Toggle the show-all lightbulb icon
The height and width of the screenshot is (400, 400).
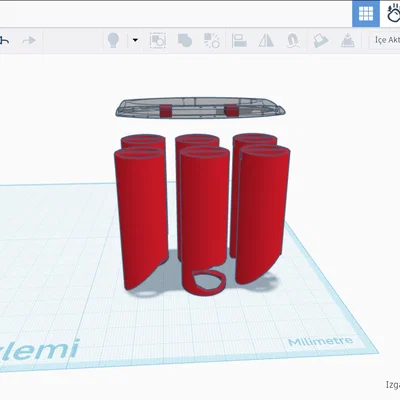pos(113,41)
